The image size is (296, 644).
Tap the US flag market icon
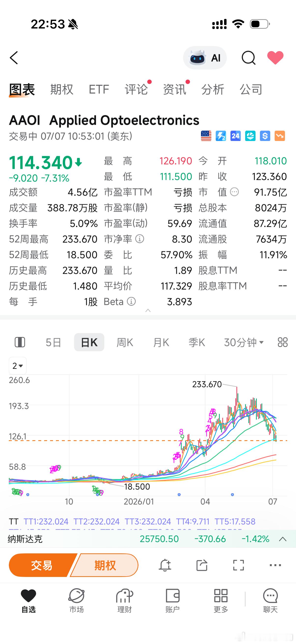coord(206,136)
